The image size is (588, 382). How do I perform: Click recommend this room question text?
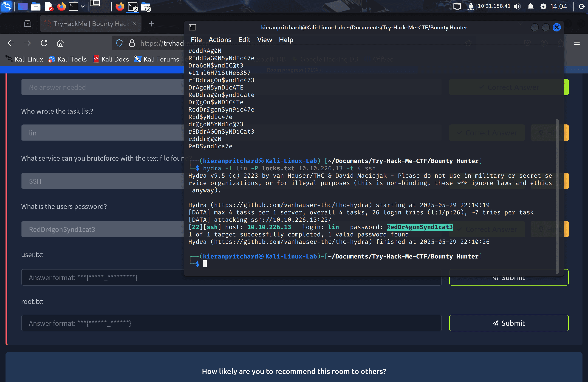click(x=294, y=371)
